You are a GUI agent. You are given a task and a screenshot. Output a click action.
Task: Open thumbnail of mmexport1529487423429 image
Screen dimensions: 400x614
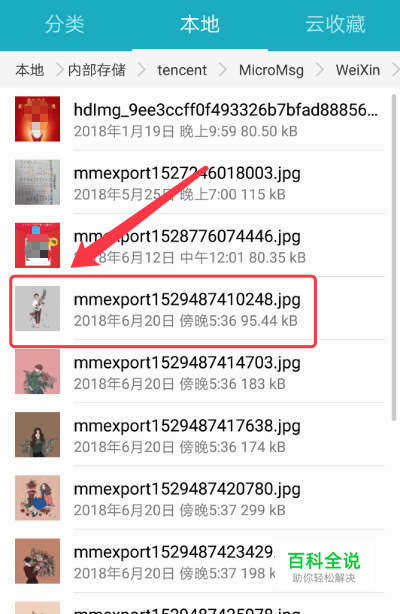pos(37,561)
